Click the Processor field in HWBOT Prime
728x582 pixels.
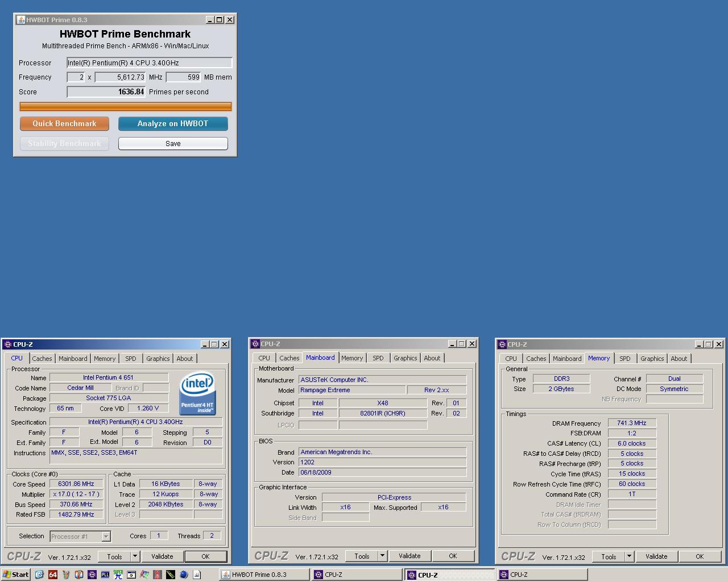[x=150, y=63]
